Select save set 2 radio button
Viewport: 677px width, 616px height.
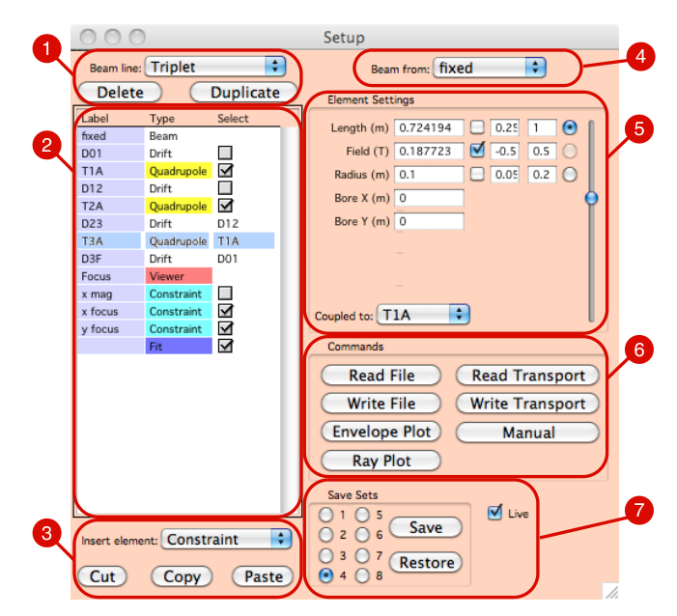coord(326,534)
